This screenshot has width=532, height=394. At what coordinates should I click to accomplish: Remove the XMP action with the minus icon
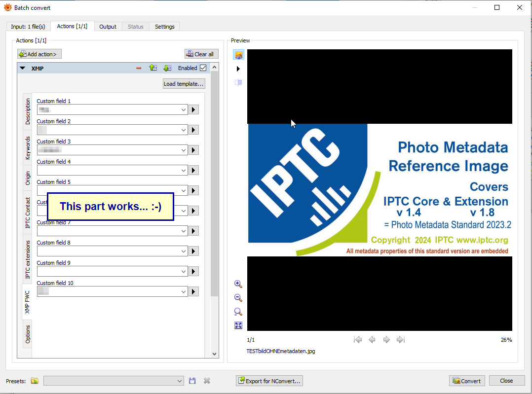coord(139,68)
